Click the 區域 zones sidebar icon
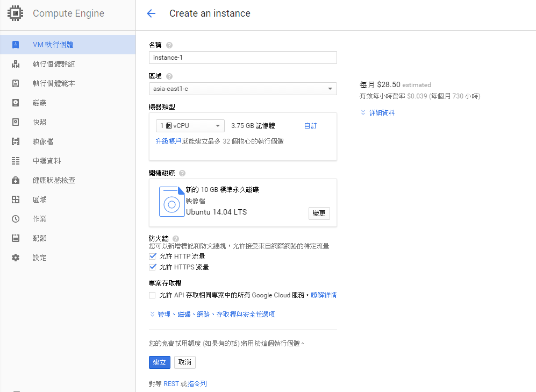 [16, 199]
